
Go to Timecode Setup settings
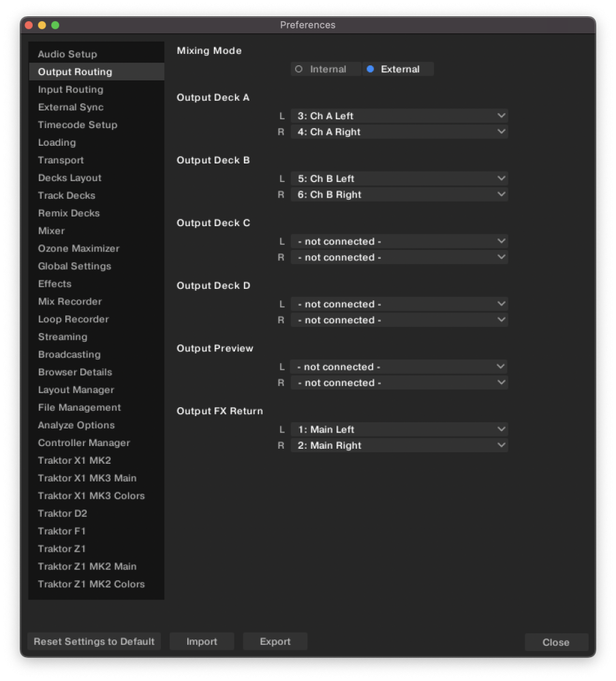(78, 125)
